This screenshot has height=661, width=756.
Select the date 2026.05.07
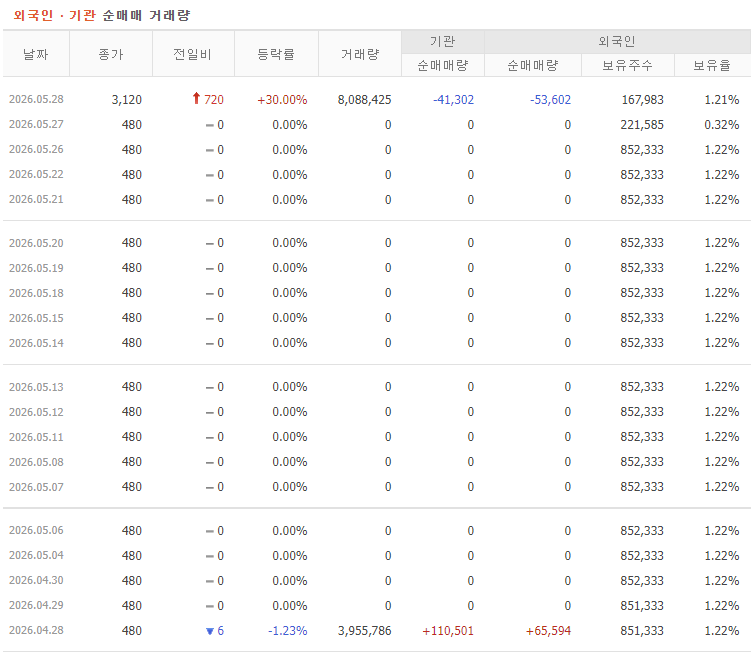point(36,487)
